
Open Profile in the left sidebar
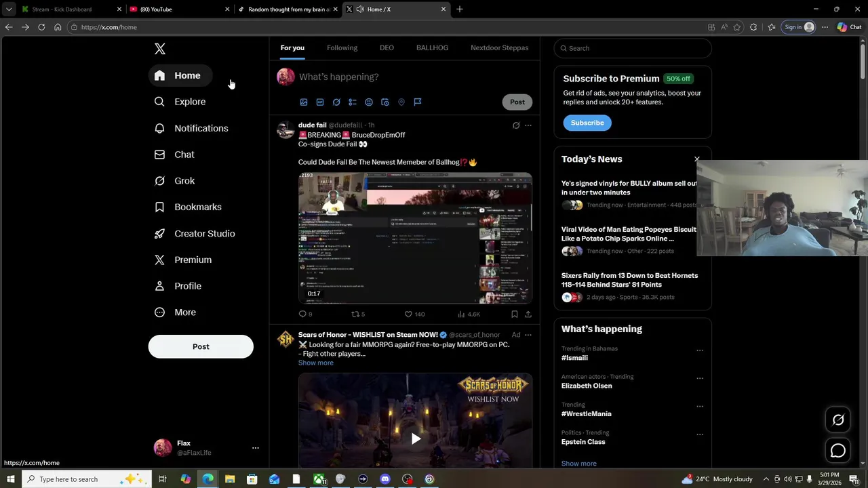[178, 286]
